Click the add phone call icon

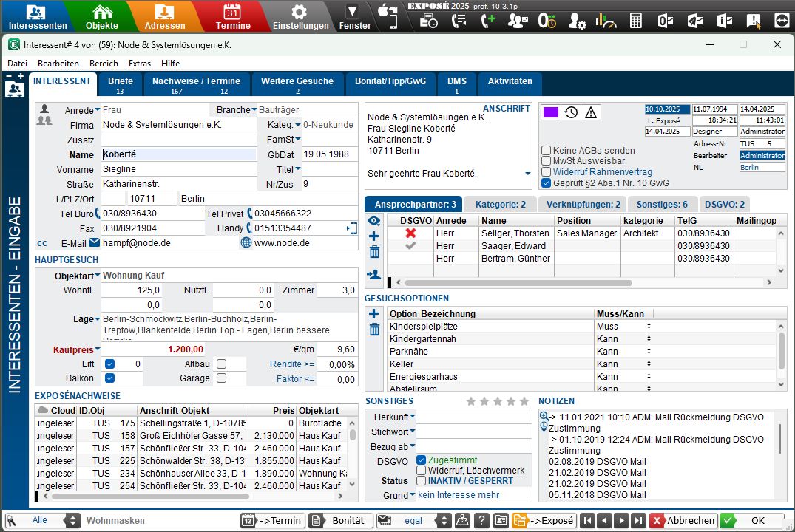(488, 21)
